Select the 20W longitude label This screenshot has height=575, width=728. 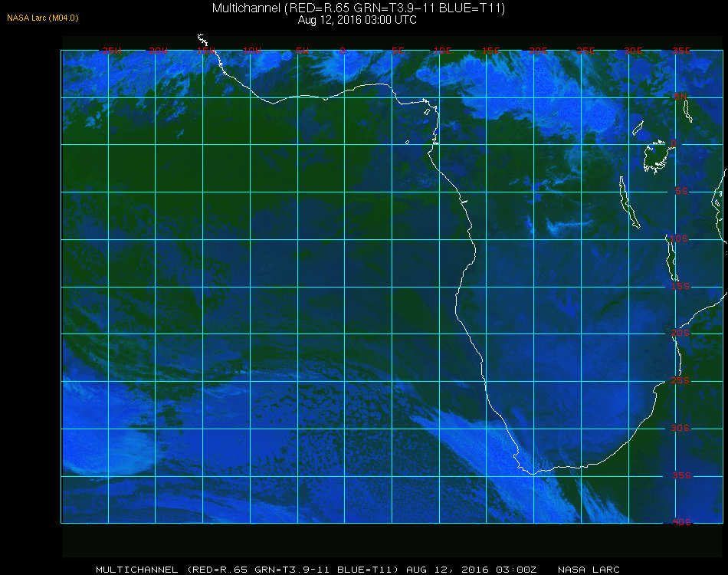click(159, 51)
